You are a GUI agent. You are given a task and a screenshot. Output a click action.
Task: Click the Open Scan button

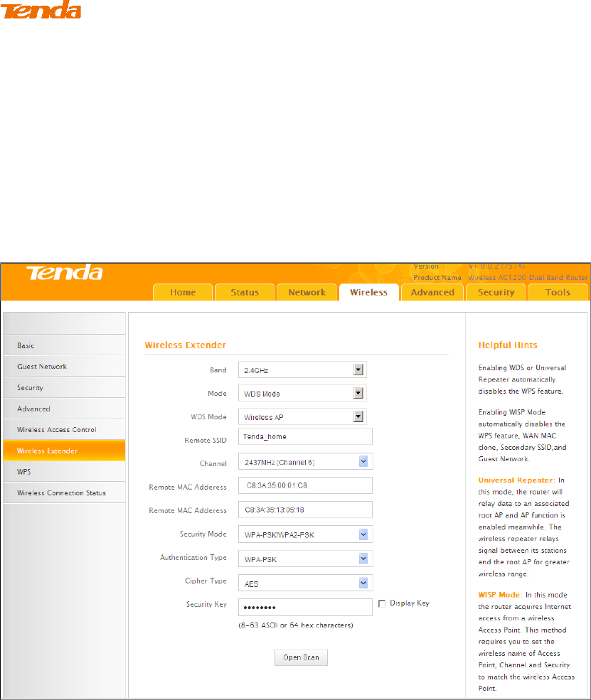pos(301,657)
